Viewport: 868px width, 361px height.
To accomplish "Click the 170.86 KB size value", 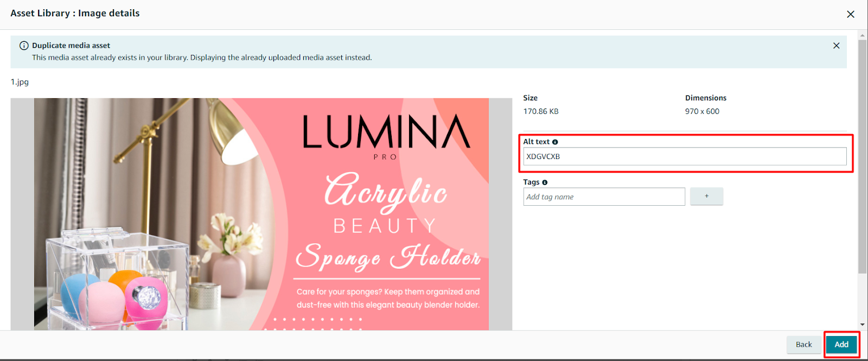I will click(x=541, y=111).
